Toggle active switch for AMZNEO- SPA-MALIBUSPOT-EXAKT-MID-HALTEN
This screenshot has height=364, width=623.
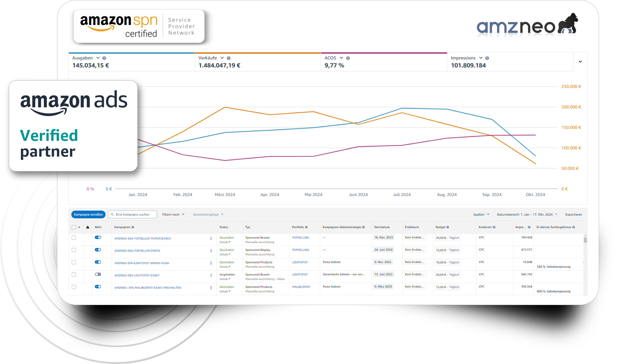pos(98,287)
